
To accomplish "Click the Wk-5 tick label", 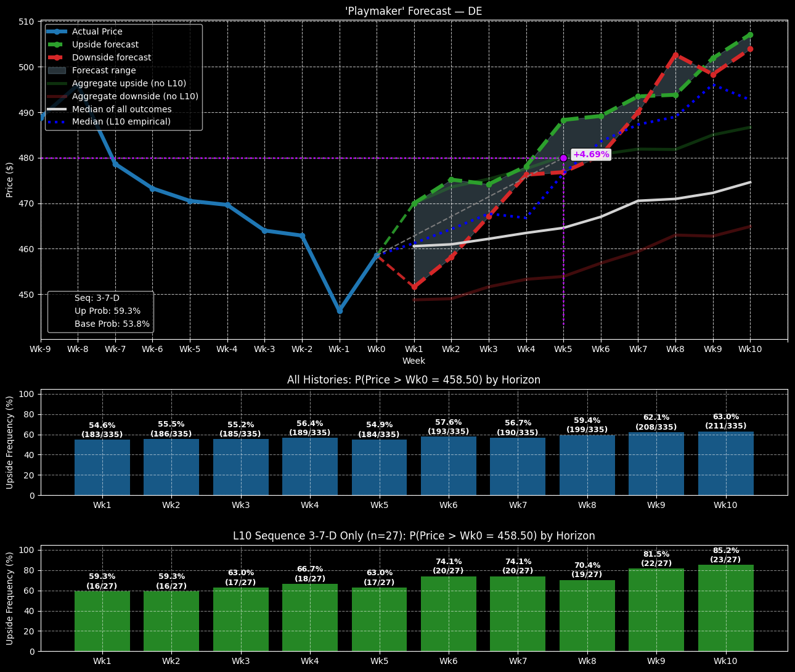I will (190, 349).
